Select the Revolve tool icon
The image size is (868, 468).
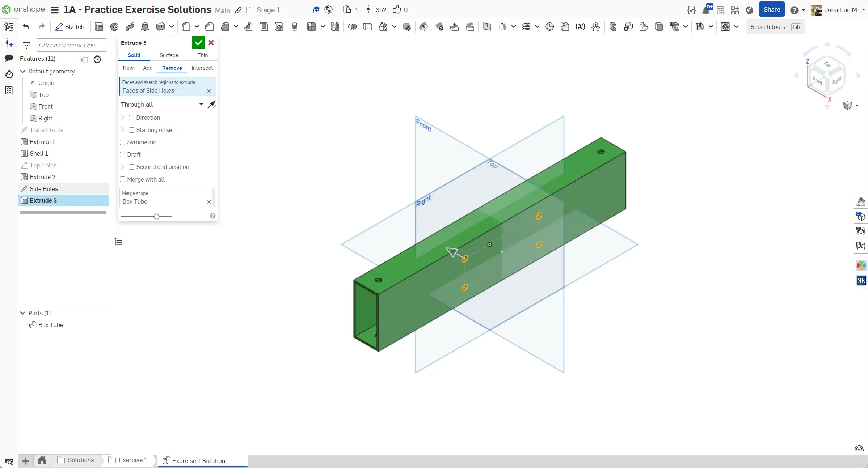point(114,27)
